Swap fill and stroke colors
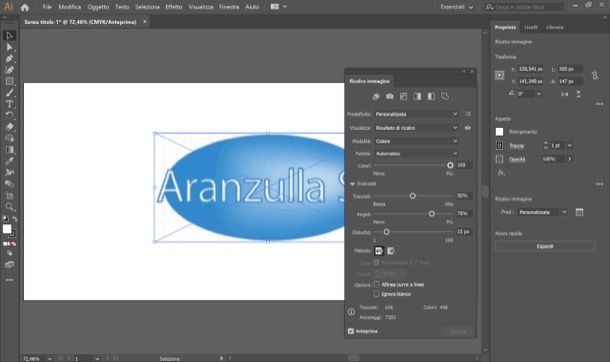This screenshot has width=610, height=362. click(14, 219)
